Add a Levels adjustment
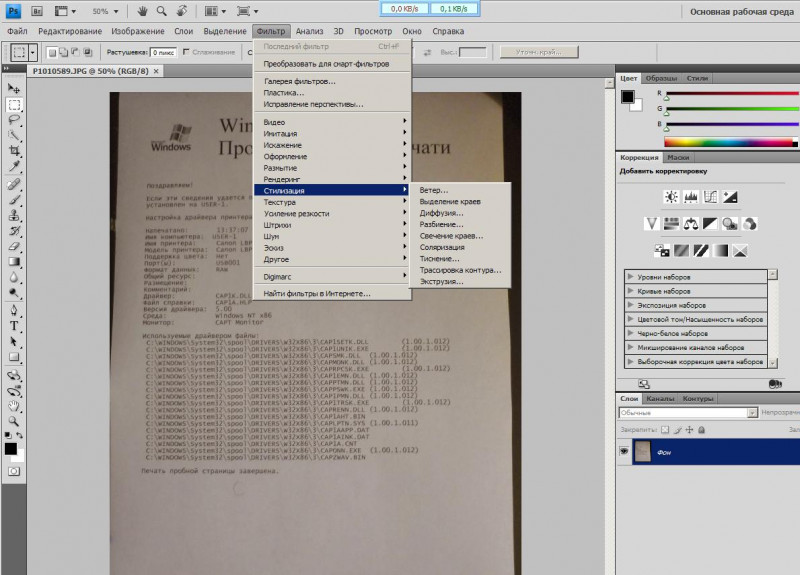The width and height of the screenshot is (800, 575). (691, 197)
